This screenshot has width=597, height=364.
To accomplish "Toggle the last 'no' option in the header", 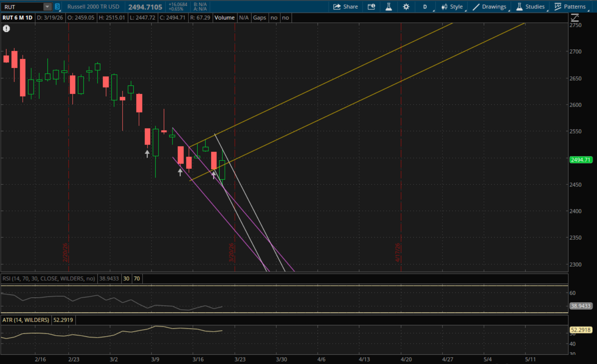I will (x=286, y=18).
